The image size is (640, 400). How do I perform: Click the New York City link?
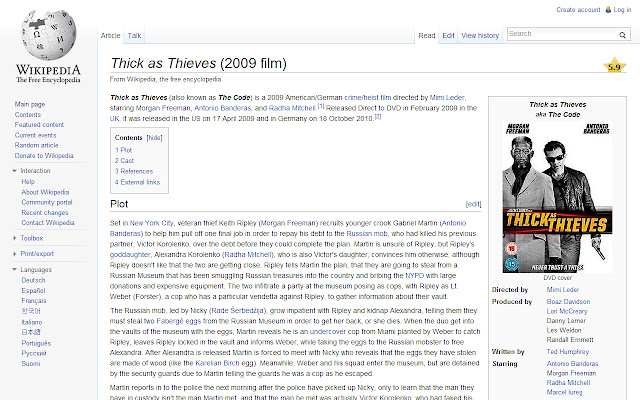tap(151, 223)
